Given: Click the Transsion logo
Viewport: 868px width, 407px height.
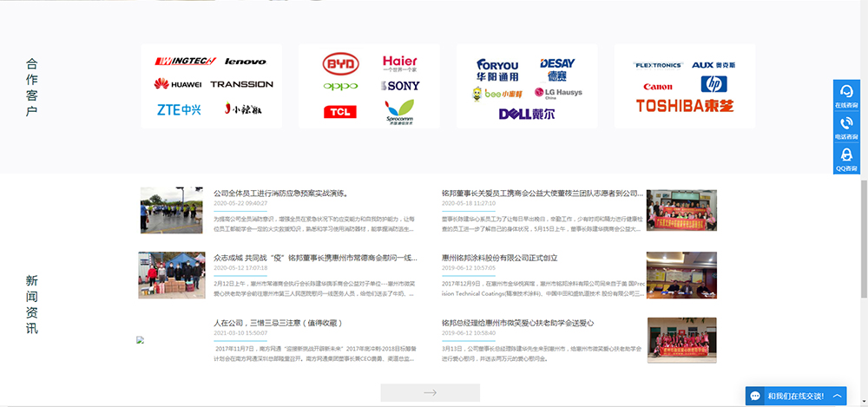Looking at the screenshot, I should [241, 84].
